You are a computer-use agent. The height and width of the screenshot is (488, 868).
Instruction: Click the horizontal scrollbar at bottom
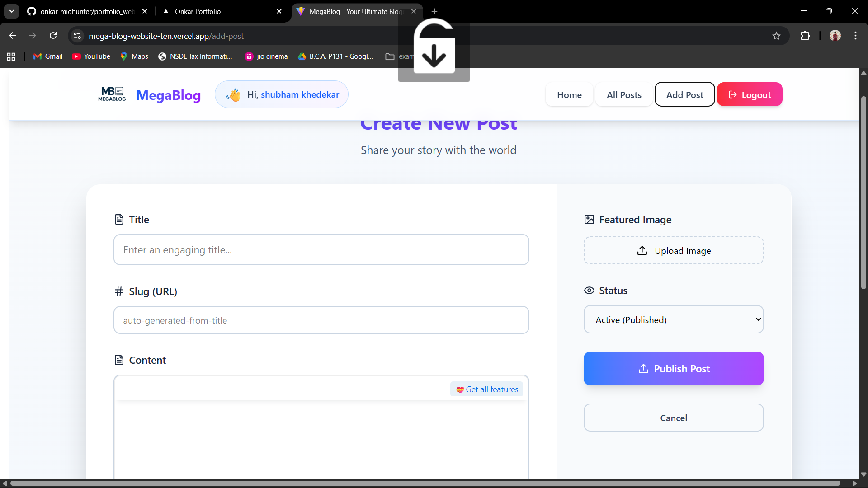point(425,483)
